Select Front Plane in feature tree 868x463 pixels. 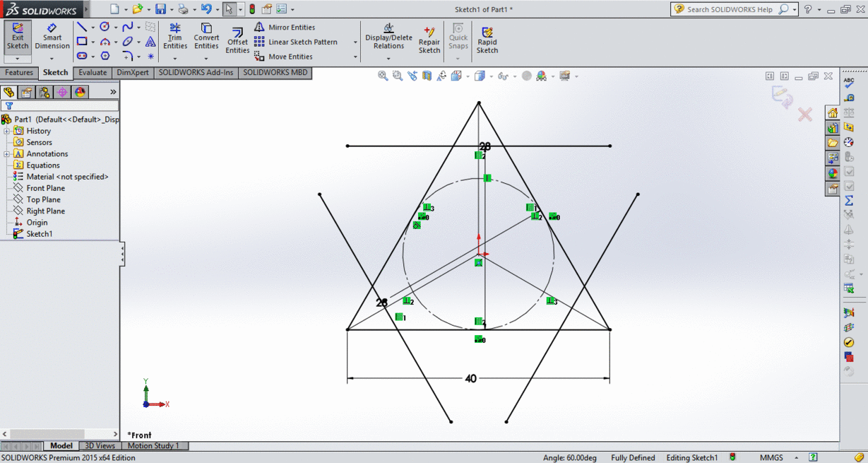tap(46, 188)
